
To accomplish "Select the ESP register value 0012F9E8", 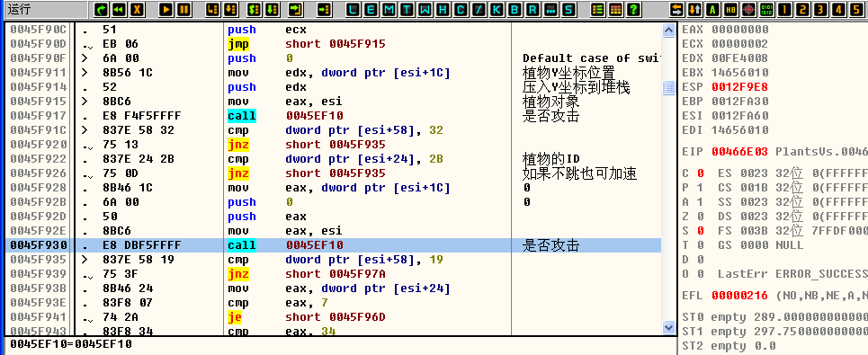I will (x=740, y=87).
